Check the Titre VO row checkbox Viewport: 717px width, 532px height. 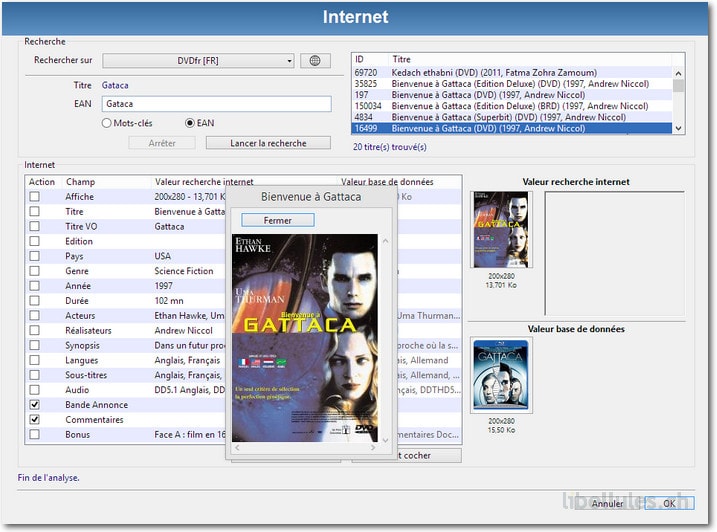[34, 226]
